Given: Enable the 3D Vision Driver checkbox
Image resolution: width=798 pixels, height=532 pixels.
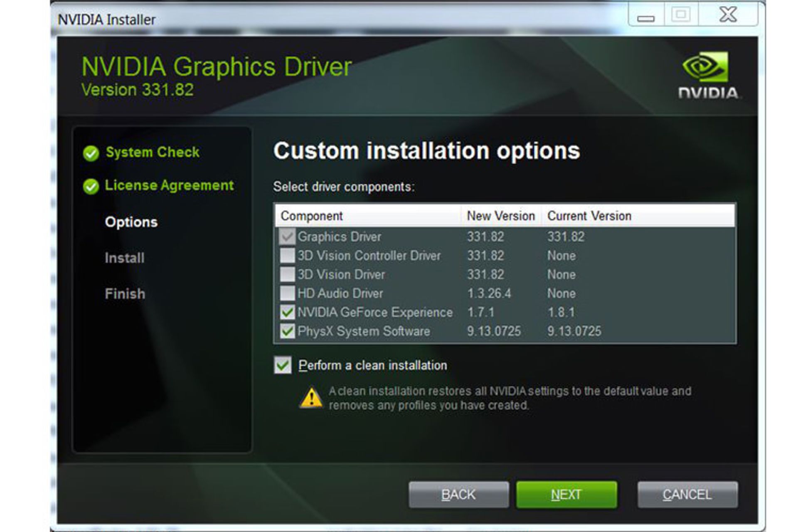Looking at the screenshot, I should [x=287, y=274].
